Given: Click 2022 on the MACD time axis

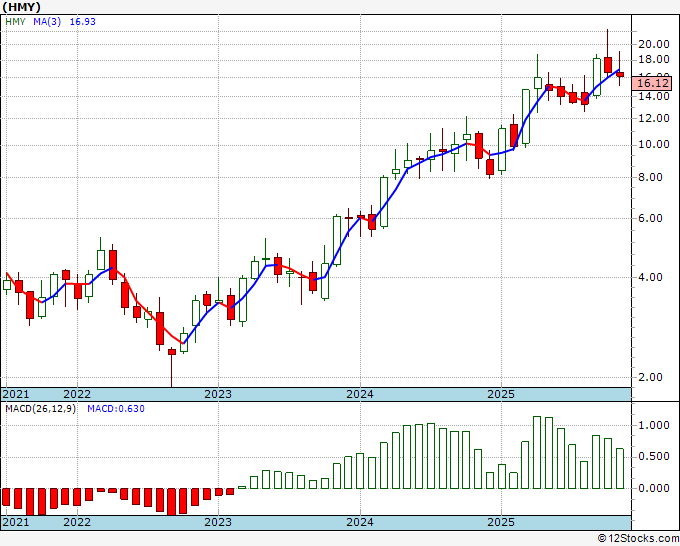Looking at the screenshot, I should click(x=77, y=522).
